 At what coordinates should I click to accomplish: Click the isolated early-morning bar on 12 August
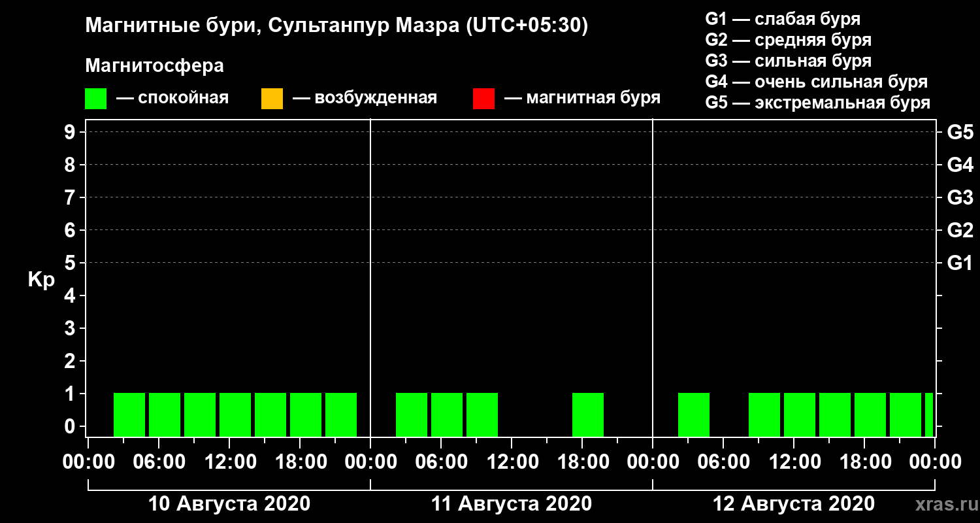click(x=694, y=414)
